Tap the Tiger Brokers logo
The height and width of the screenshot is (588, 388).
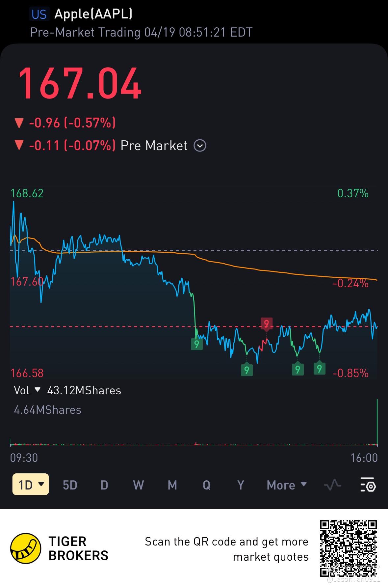click(59, 548)
